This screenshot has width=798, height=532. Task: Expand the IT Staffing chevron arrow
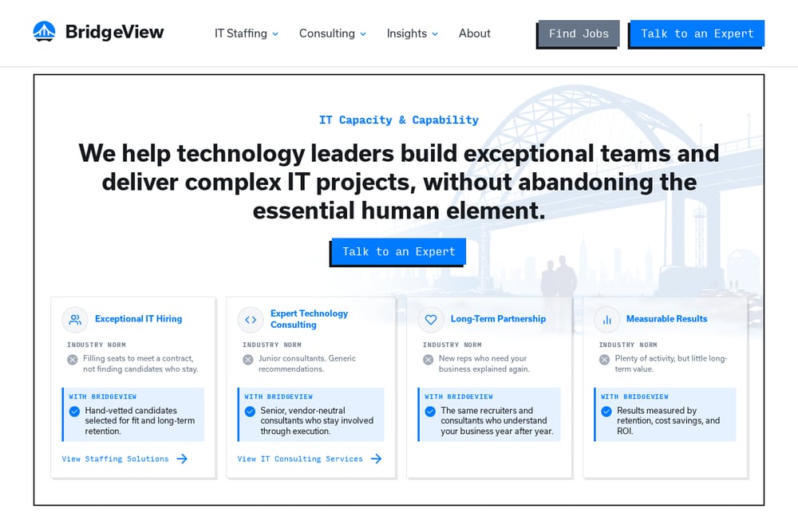pos(275,34)
